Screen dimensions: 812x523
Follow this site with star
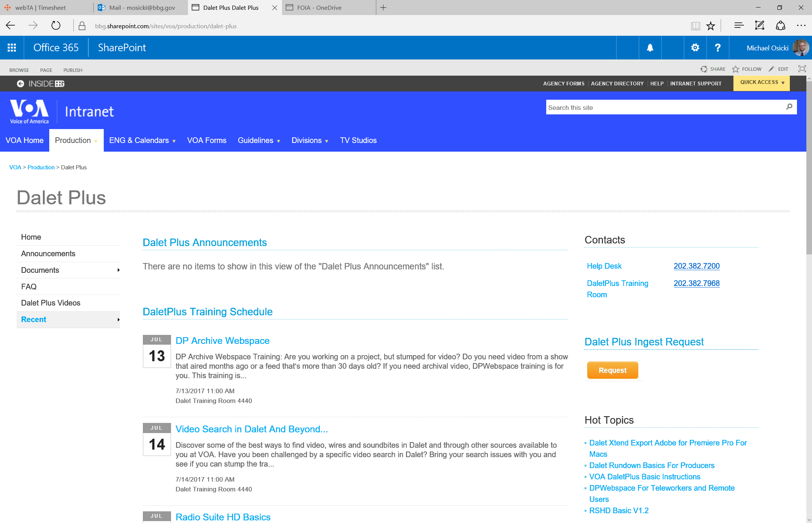(747, 69)
